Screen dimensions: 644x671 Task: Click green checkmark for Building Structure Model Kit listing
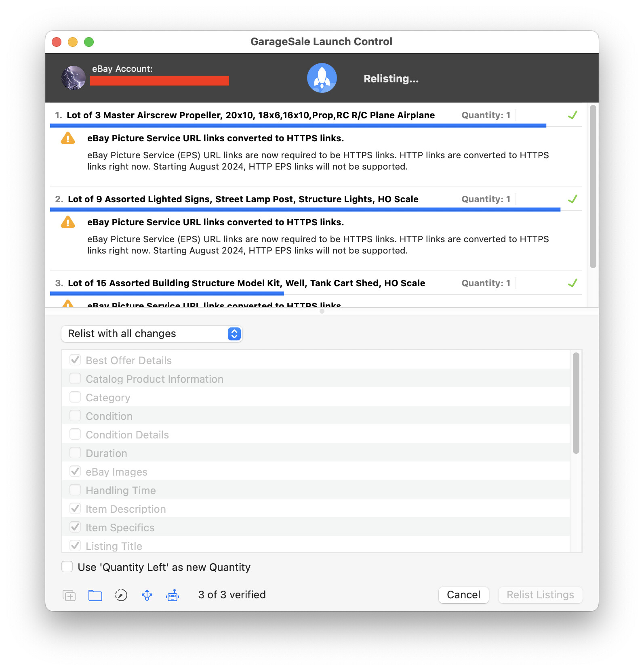(x=572, y=283)
